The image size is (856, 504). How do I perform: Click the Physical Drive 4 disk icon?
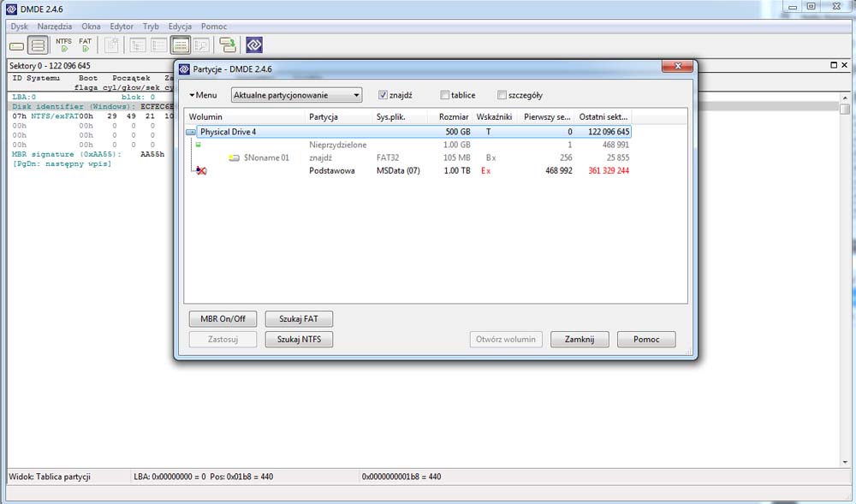pyautogui.click(x=191, y=132)
